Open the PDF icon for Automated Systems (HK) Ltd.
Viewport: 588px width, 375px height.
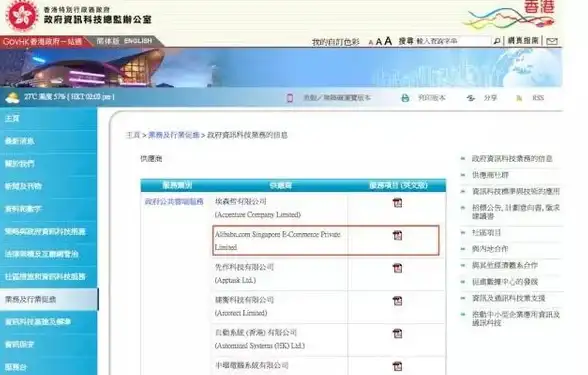coord(397,333)
